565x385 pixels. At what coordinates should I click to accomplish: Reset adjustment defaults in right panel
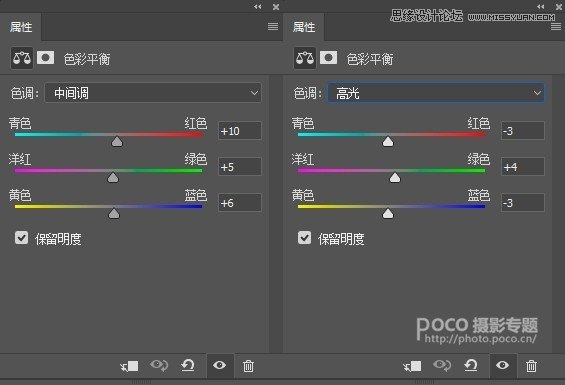[x=471, y=366]
